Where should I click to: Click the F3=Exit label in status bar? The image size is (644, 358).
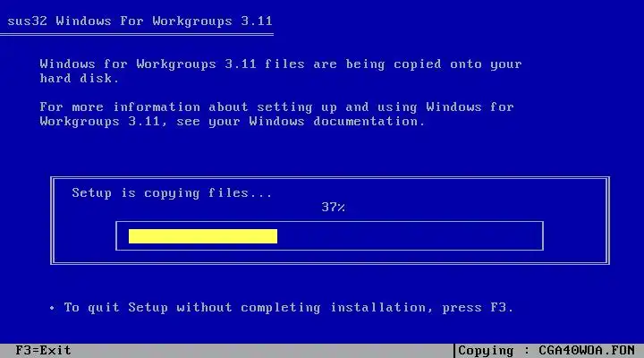pos(43,350)
